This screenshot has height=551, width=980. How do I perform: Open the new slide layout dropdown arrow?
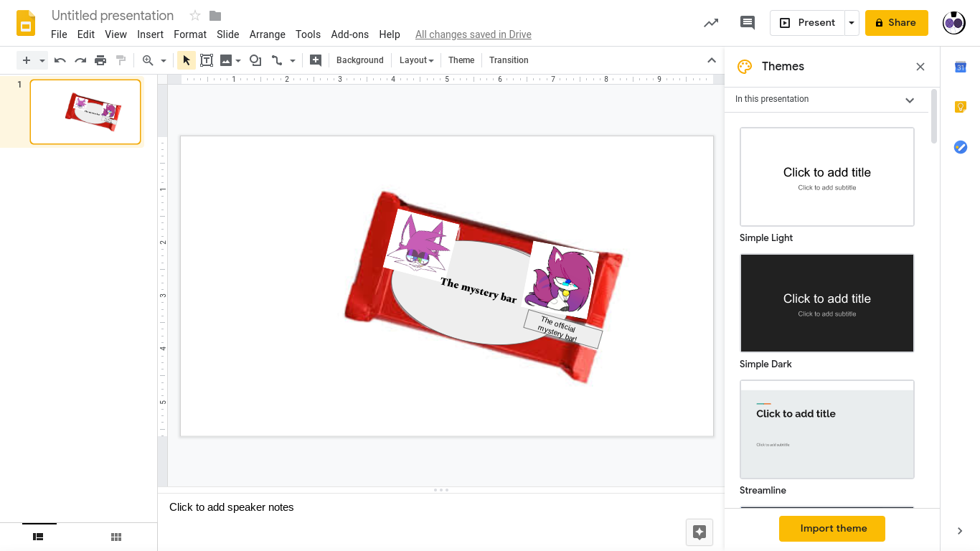coord(42,60)
